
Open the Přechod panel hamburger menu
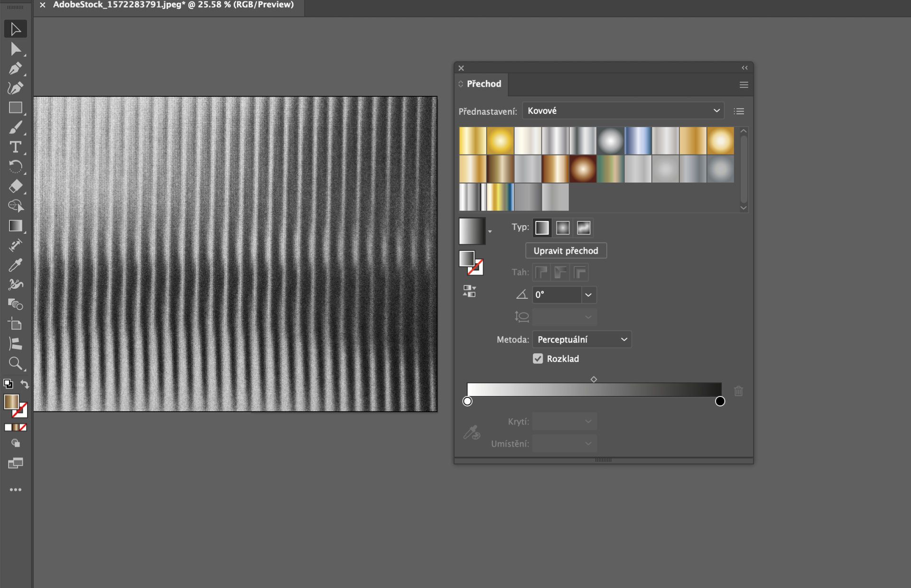click(744, 85)
